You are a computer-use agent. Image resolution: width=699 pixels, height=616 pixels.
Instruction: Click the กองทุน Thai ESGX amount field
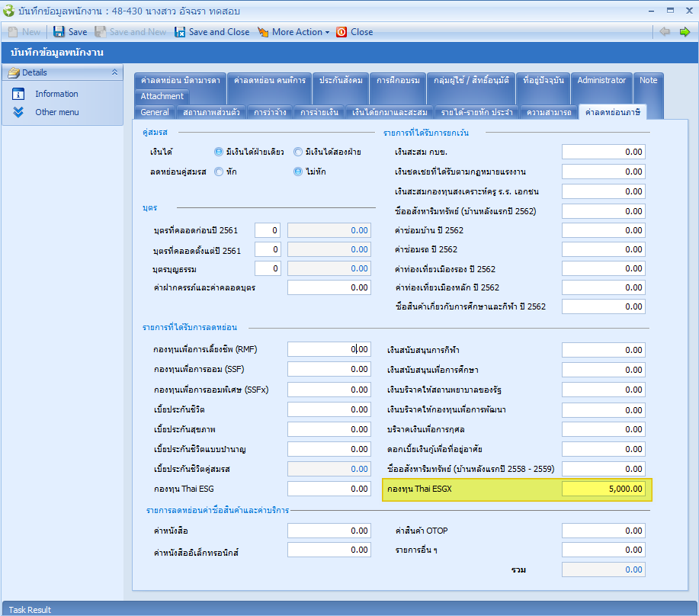(603, 489)
